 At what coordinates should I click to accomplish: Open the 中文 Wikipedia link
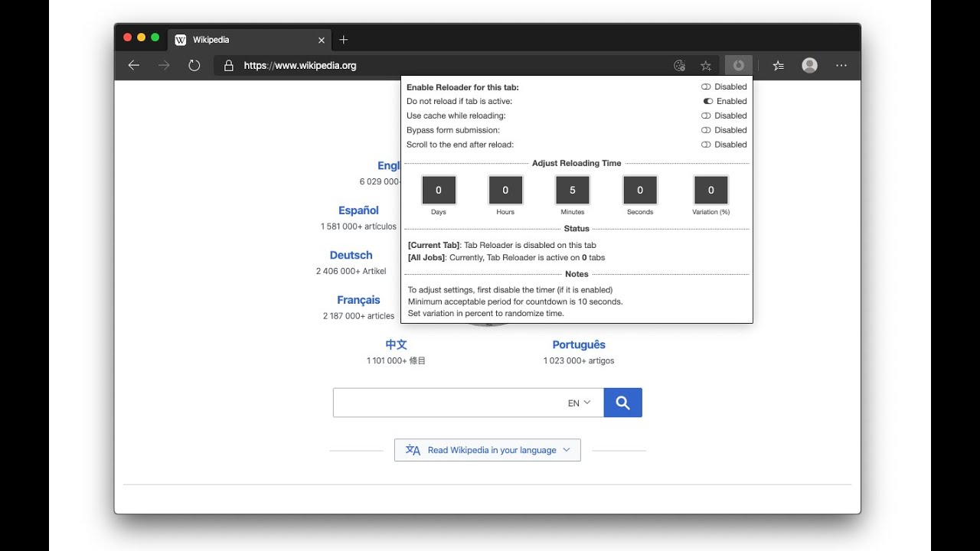[396, 345]
